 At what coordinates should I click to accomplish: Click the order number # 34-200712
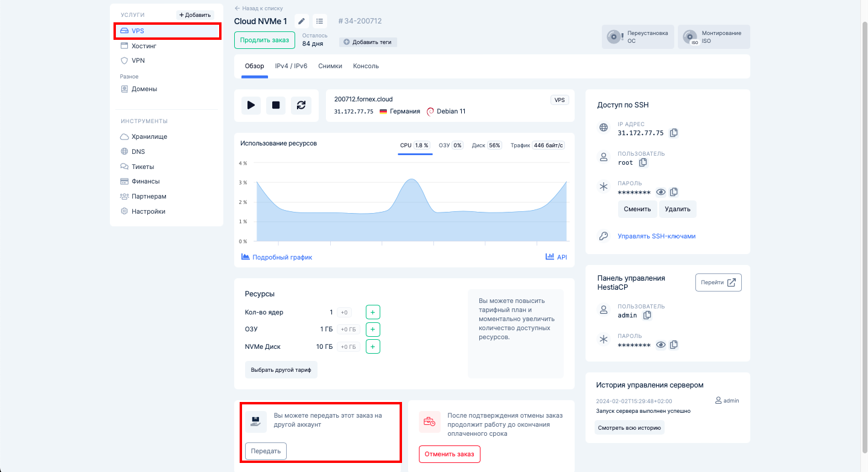pos(360,21)
